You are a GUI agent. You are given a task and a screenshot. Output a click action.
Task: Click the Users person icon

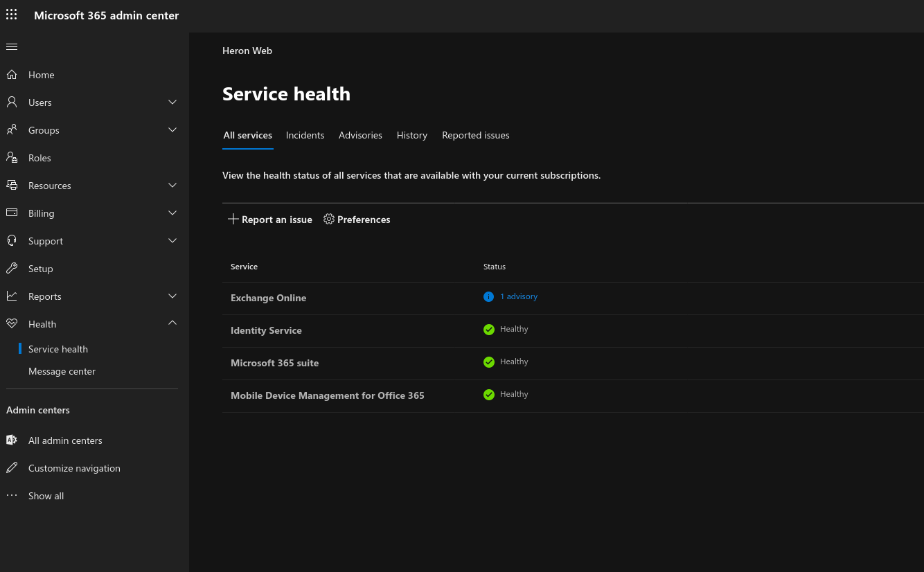12,102
